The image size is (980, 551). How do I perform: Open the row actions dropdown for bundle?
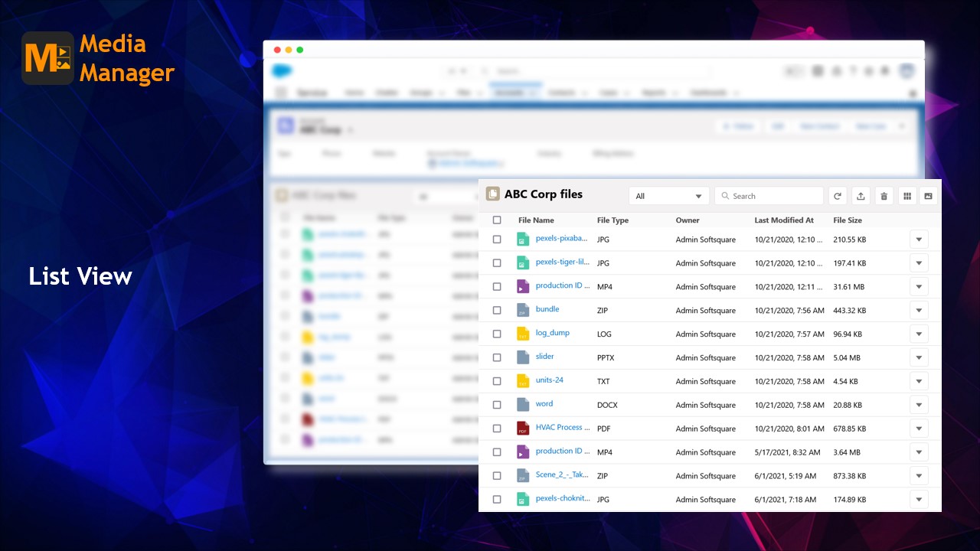tap(919, 310)
